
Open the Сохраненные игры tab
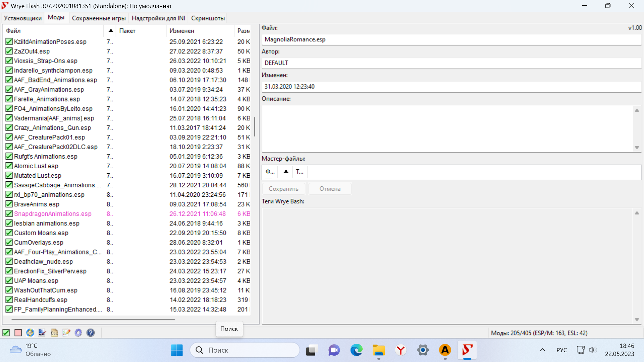pos(99,18)
